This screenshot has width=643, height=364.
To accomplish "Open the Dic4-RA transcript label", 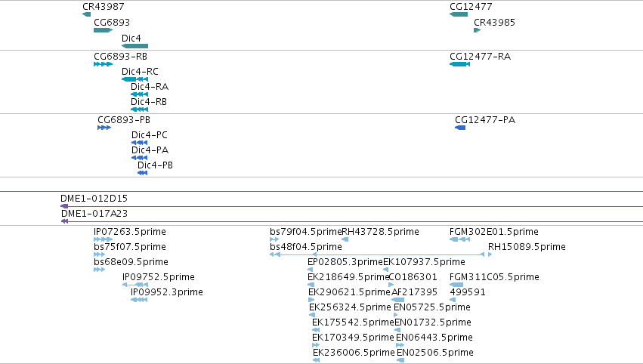I will pos(150,87).
